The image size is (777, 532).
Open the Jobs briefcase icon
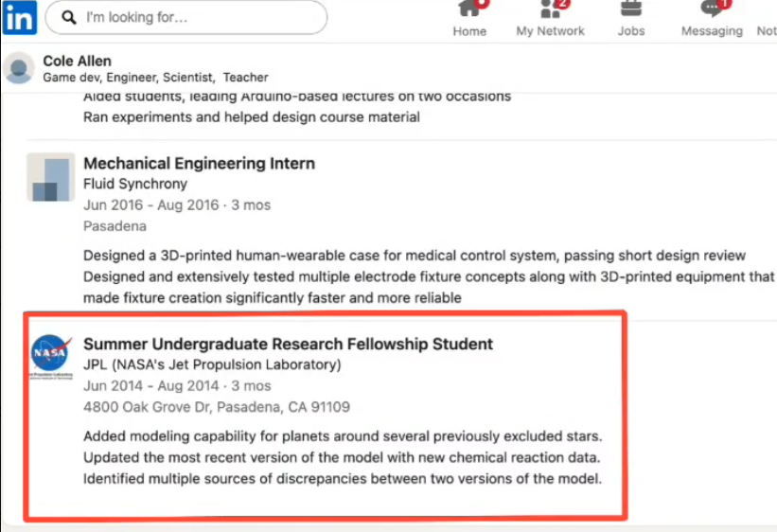pyautogui.click(x=631, y=8)
